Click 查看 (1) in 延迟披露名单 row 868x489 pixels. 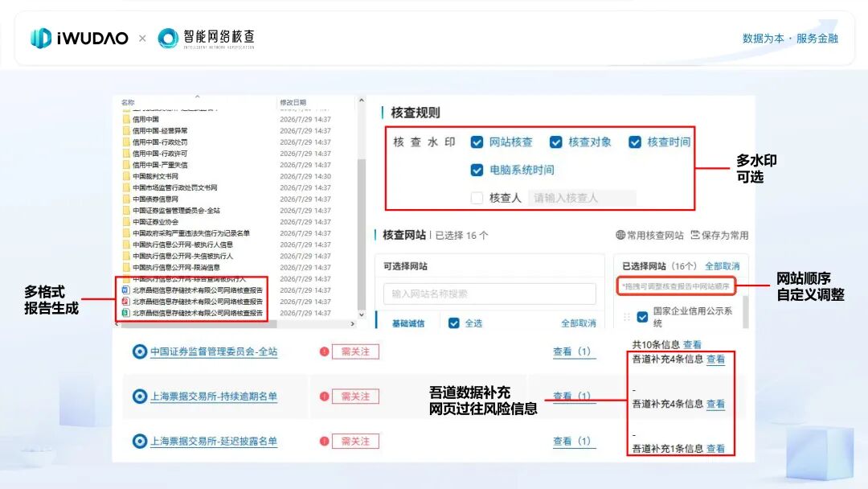pos(572,441)
